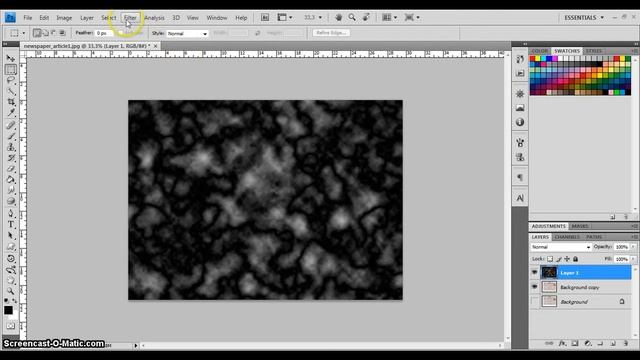Select the Clone Stamp tool

click(x=11, y=147)
